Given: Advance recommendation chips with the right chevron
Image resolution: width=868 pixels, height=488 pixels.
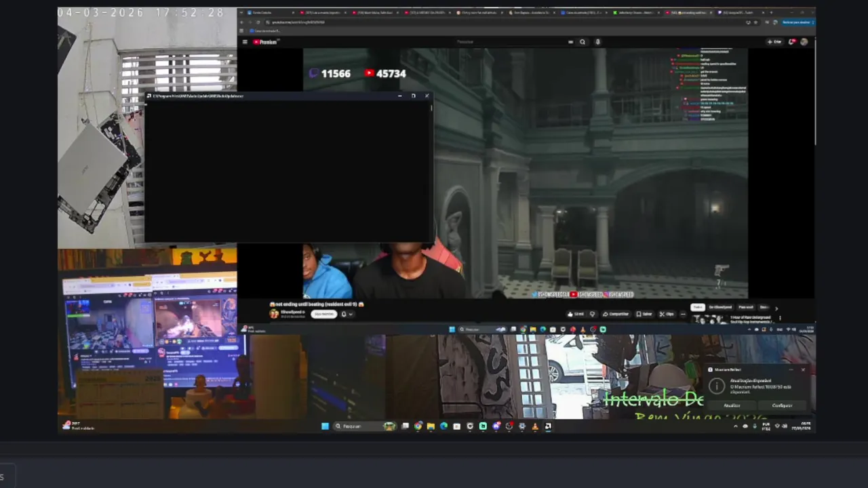Looking at the screenshot, I should click(x=776, y=308).
